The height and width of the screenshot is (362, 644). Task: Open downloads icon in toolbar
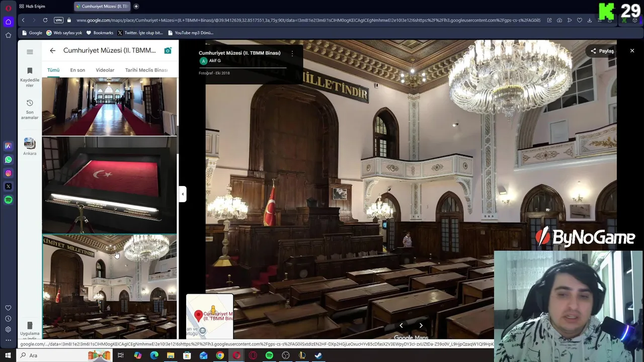(590, 20)
